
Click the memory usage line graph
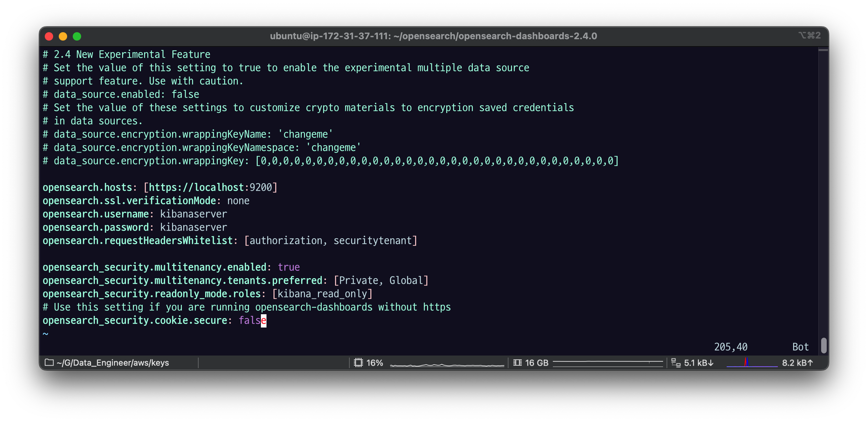(x=607, y=363)
